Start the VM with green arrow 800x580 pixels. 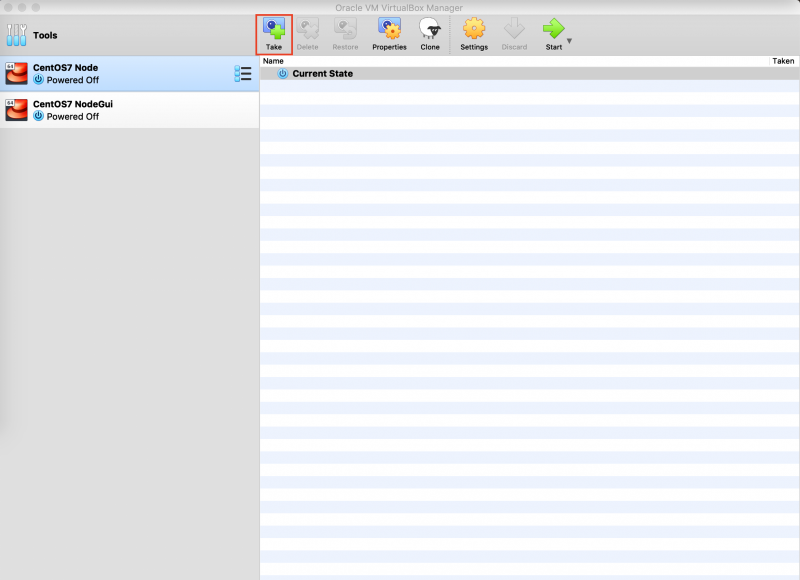coord(554,29)
